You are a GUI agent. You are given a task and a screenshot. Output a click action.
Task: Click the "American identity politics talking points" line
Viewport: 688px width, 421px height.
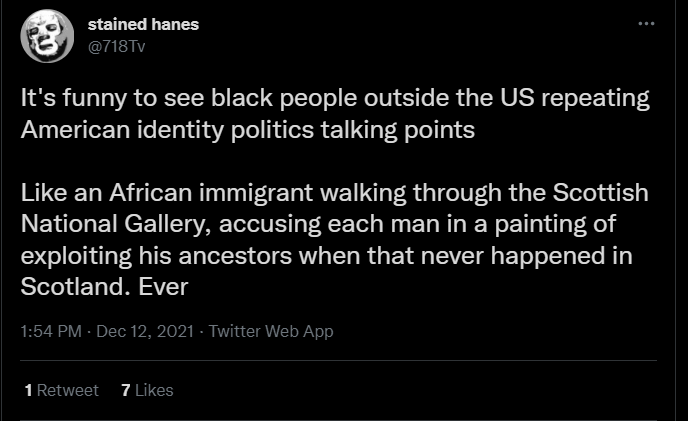227,129
